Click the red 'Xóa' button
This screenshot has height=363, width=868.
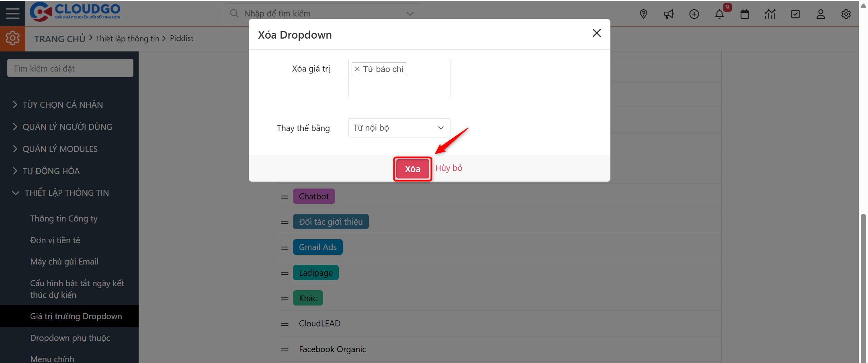coord(412,169)
